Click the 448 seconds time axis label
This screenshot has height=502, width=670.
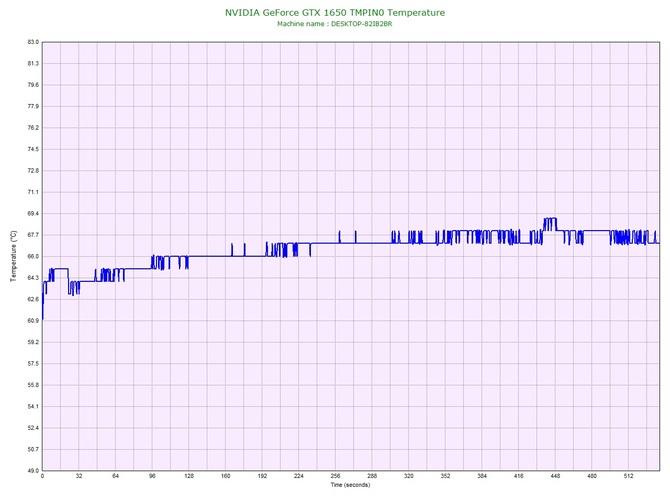pos(555,476)
